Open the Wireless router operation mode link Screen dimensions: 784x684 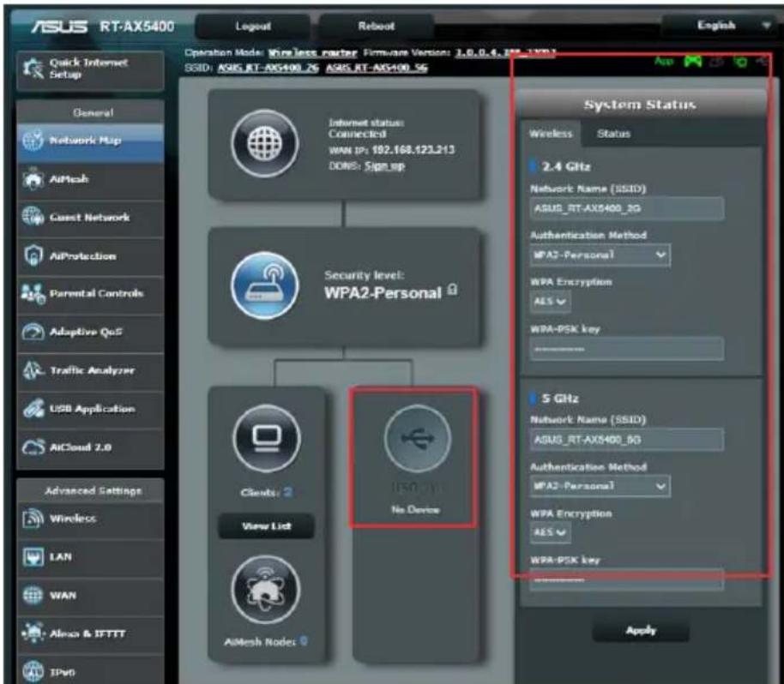pos(312,53)
